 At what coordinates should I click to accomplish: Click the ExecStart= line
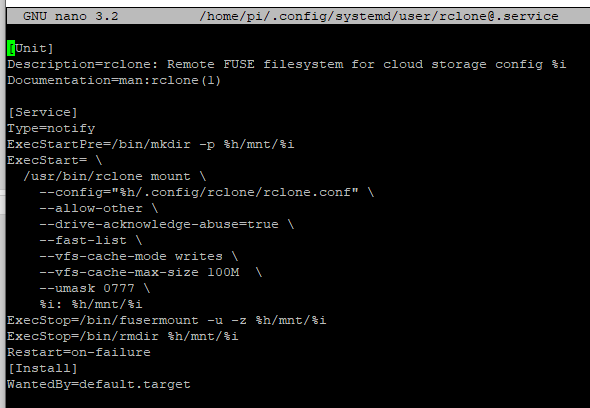tap(55, 160)
